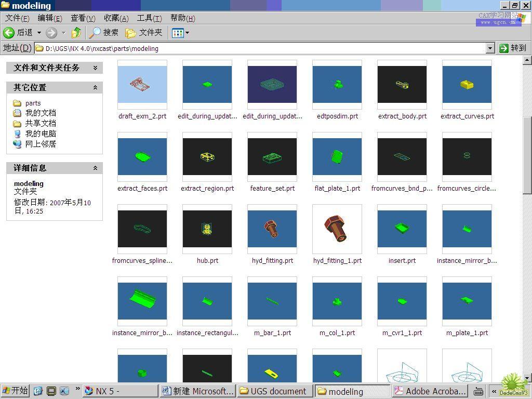Select the draft_exm_2.prt file thumbnail
Viewport: 532px width, 399px height.
pyautogui.click(x=142, y=84)
